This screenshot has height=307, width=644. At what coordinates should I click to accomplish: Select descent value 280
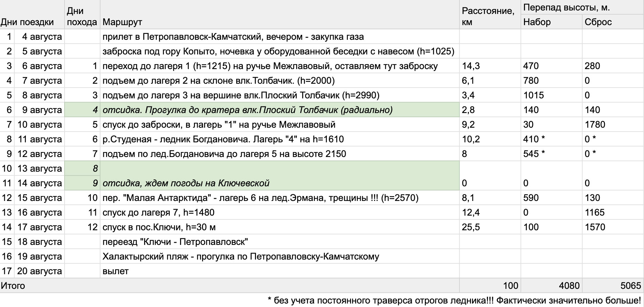click(613, 66)
